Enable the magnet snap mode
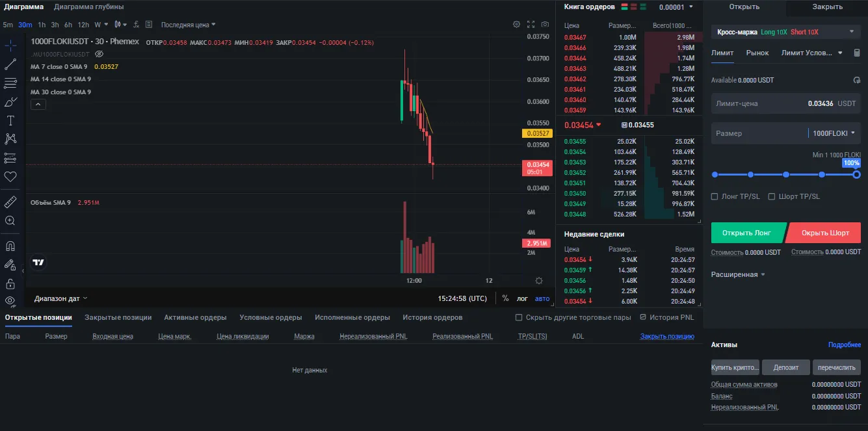 point(10,246)
